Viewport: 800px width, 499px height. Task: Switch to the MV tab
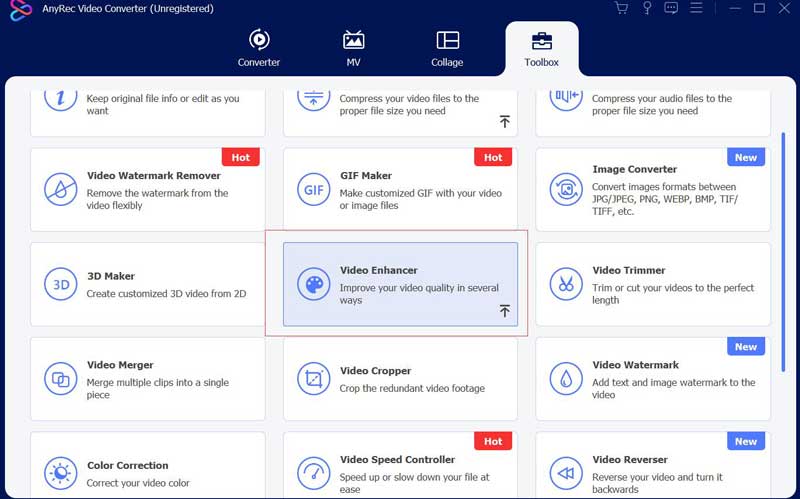coord(353,49)
